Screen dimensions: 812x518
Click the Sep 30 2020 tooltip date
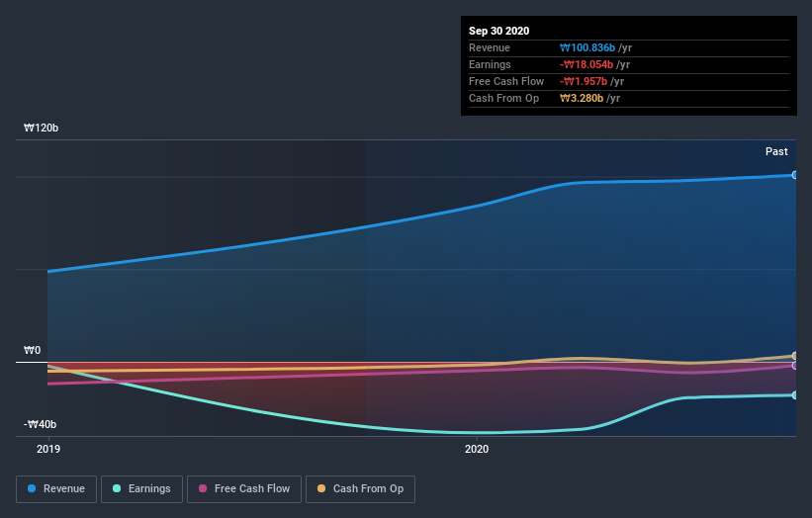pyautogui.click(x=498, y=31)
